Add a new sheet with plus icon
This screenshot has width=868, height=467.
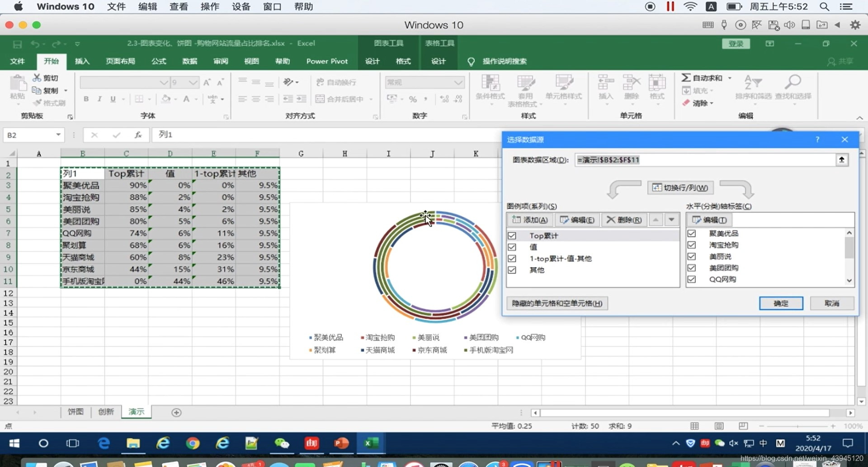[176, 412]
